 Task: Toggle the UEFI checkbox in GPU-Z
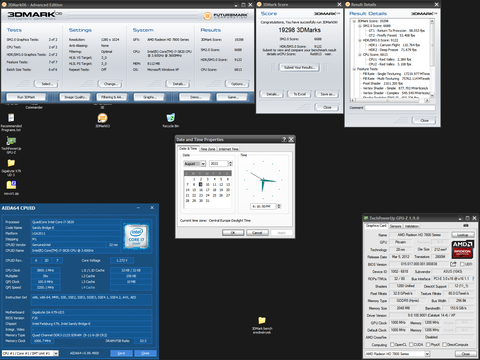coord(462,264)
